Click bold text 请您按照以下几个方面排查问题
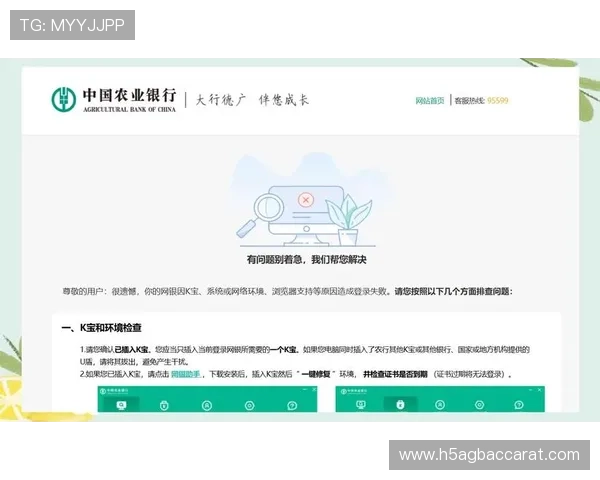 point(452,292)
